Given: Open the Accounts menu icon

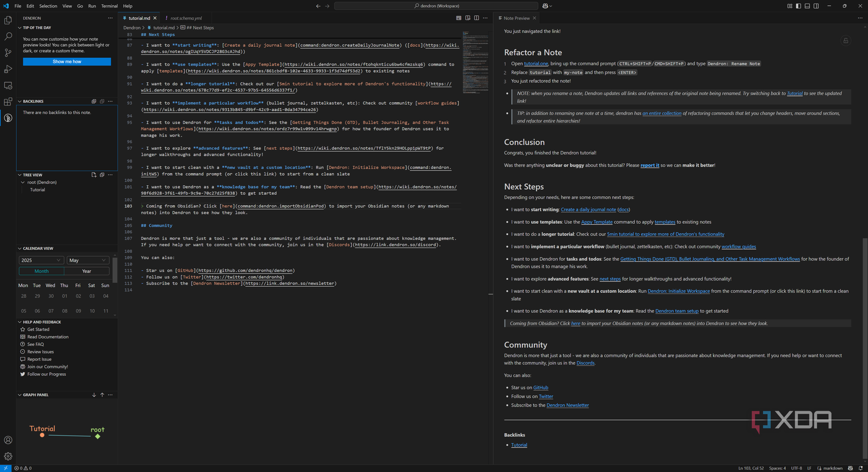Looking at the screenshot, I should coord(8,440).
